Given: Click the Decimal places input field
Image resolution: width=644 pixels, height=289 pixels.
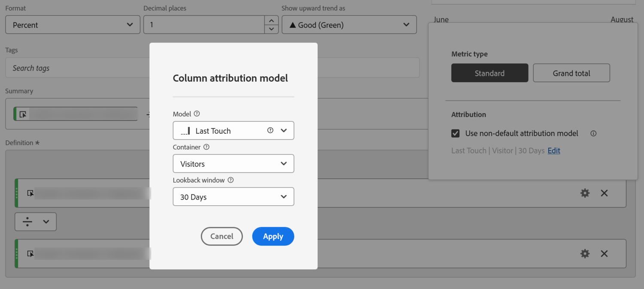Looking at the screenshot, I should click(x=204, y=25).
